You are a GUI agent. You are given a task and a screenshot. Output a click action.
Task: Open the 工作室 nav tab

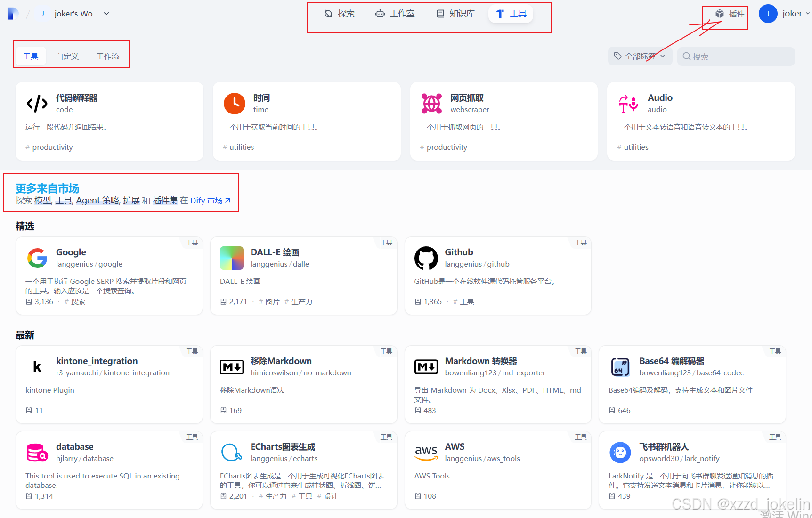click(395, 14)
